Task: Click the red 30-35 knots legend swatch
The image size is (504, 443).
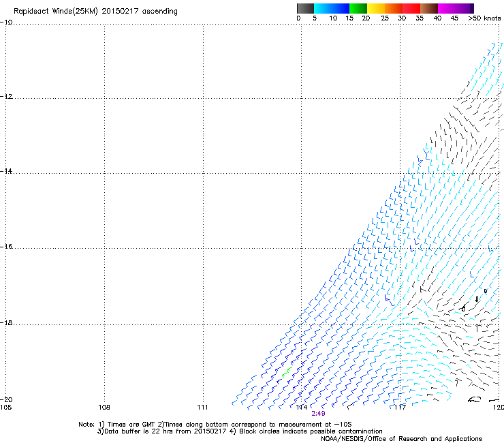Action: click(x=411, y=8)
